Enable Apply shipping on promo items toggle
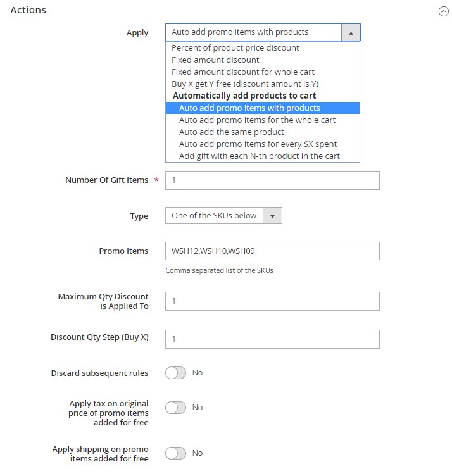 (x=175, y=453)
